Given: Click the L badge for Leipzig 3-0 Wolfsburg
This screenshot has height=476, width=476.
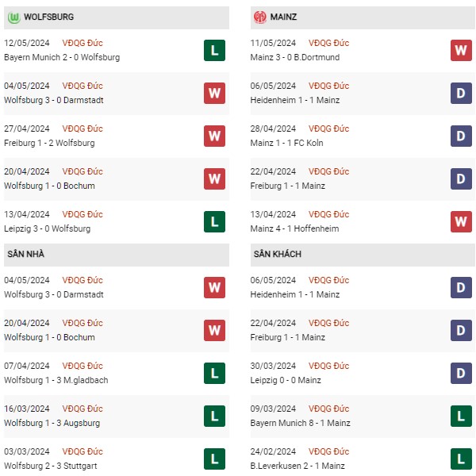Looking at the screenshot, I should (214, 221).
